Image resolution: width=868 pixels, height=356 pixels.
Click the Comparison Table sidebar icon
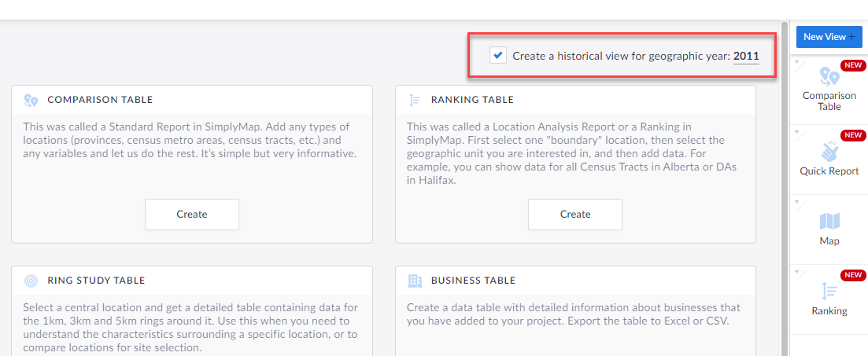click(829, 76)
